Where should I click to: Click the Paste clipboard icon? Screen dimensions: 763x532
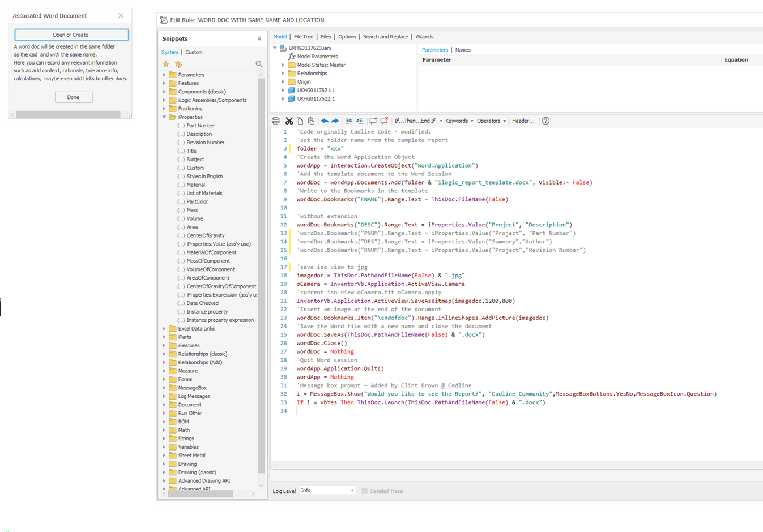pyautogui.click(x=311, y=121)
